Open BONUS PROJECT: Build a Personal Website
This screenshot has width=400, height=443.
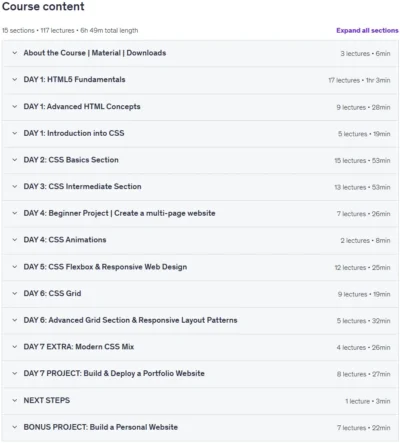click(101, 427)
